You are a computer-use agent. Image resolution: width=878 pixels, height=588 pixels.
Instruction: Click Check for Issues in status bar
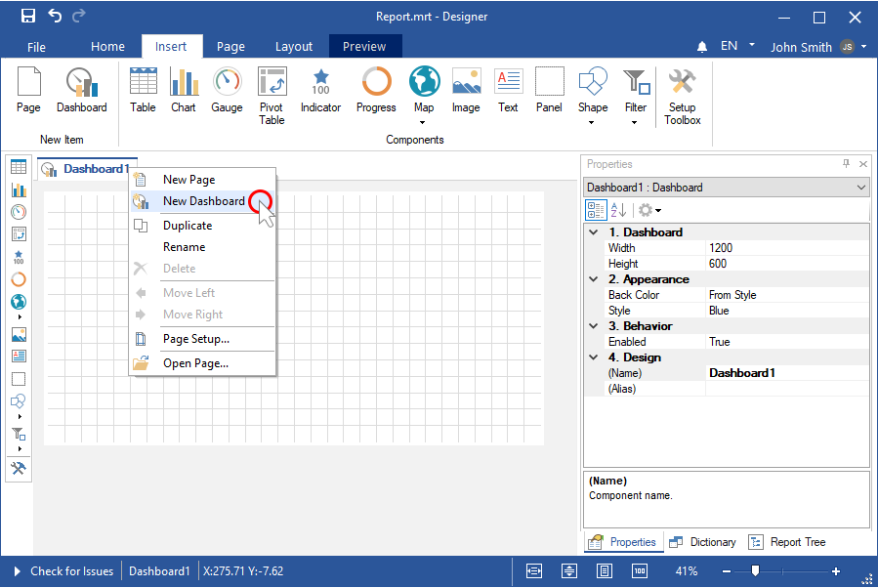pos(71,571)
